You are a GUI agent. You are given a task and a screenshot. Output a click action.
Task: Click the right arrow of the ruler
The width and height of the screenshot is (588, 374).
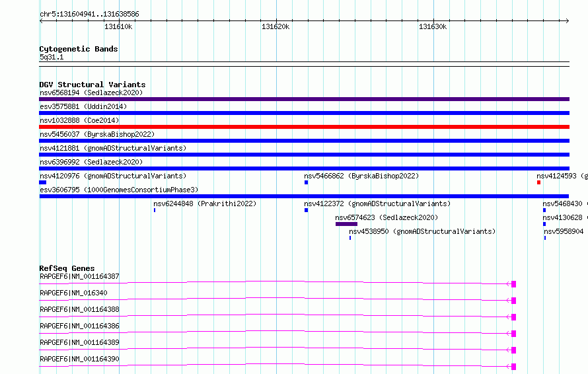(x=568, y=21)
